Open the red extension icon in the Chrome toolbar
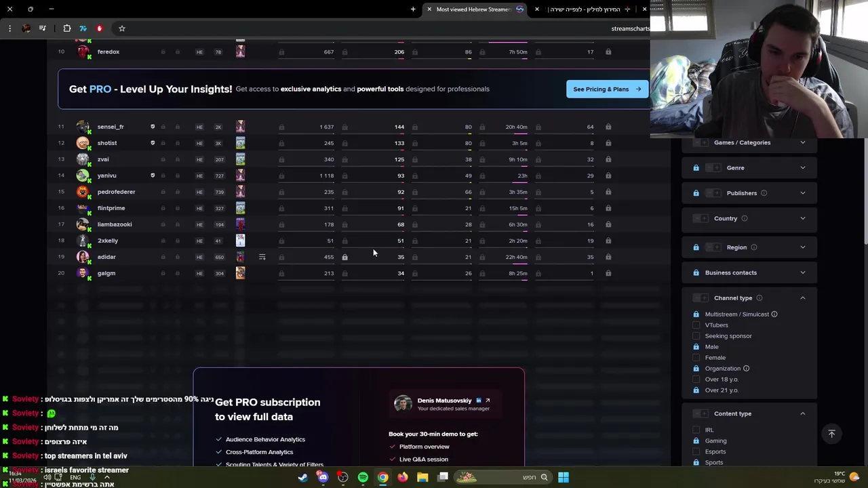Viewport: 868px width, 488px height. (x=100, y=28)
